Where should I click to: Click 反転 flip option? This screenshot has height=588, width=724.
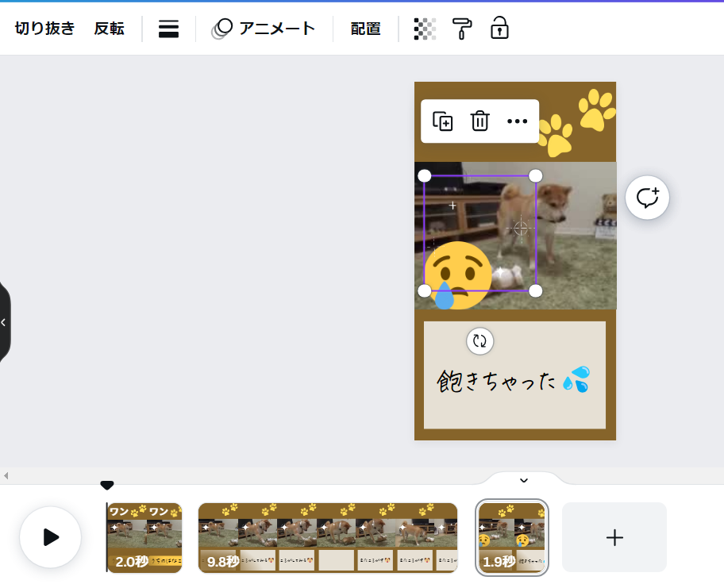tap(109, 29)
